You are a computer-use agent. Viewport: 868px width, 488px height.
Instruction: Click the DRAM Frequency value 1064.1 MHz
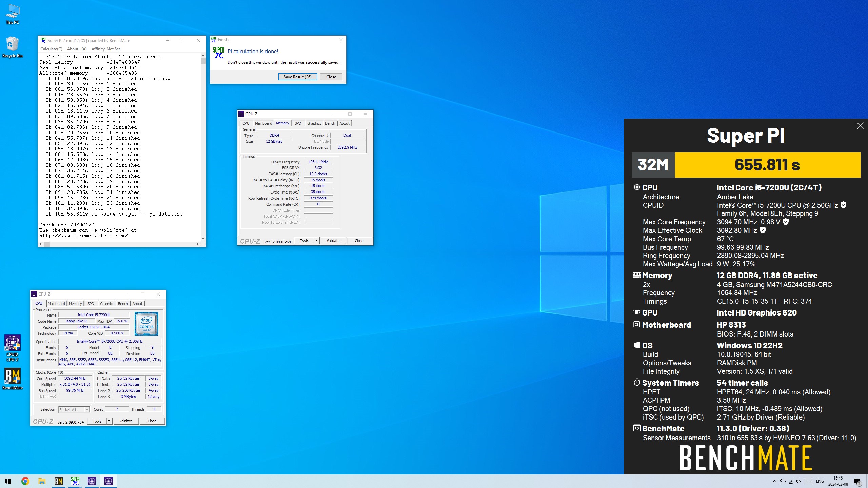point(318,162)
